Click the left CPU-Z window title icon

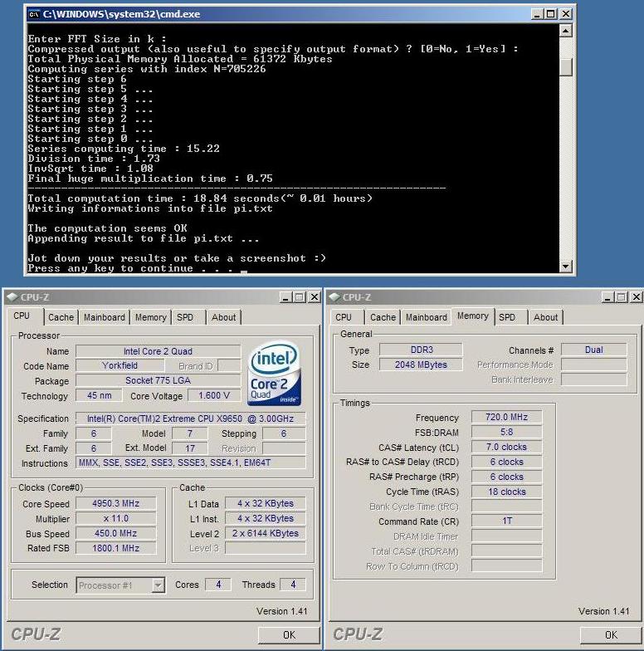pyautogui.click(x=12, y=297)
